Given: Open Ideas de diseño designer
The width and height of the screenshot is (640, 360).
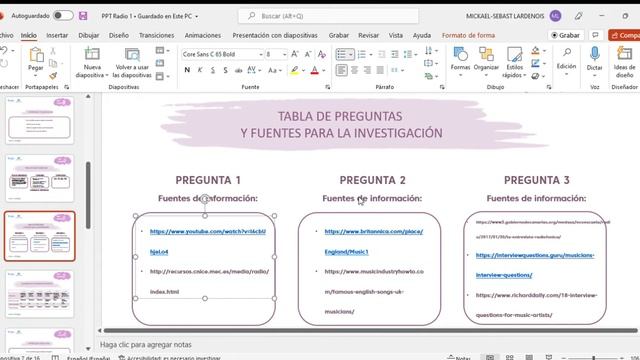Looking at the screenshot, I should coord(624,62).
